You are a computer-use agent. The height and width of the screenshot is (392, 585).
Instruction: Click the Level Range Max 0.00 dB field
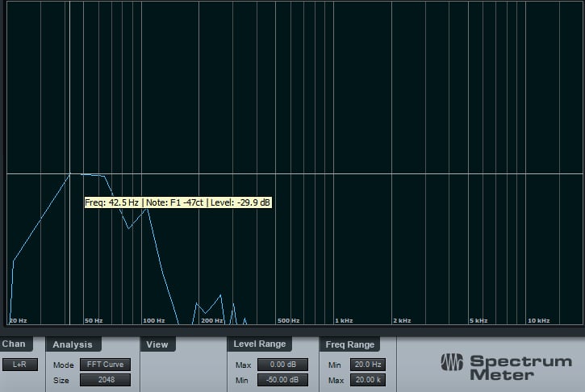click(282, 365)
